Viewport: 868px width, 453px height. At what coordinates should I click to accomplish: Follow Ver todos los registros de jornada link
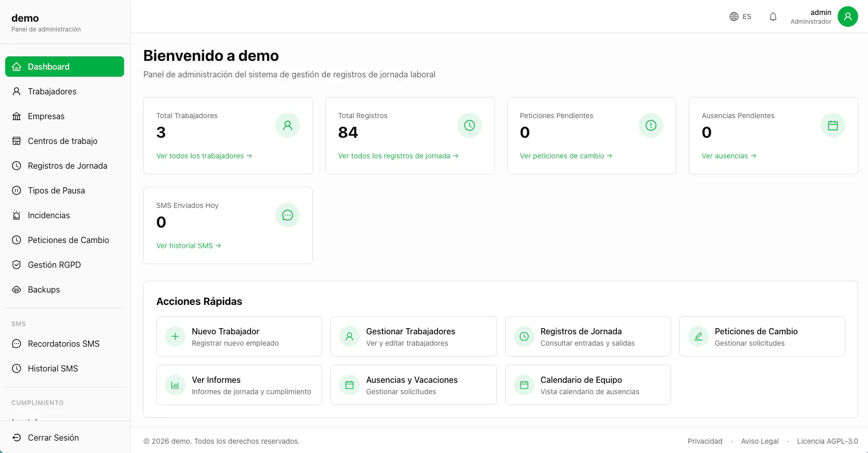[398, 156]
